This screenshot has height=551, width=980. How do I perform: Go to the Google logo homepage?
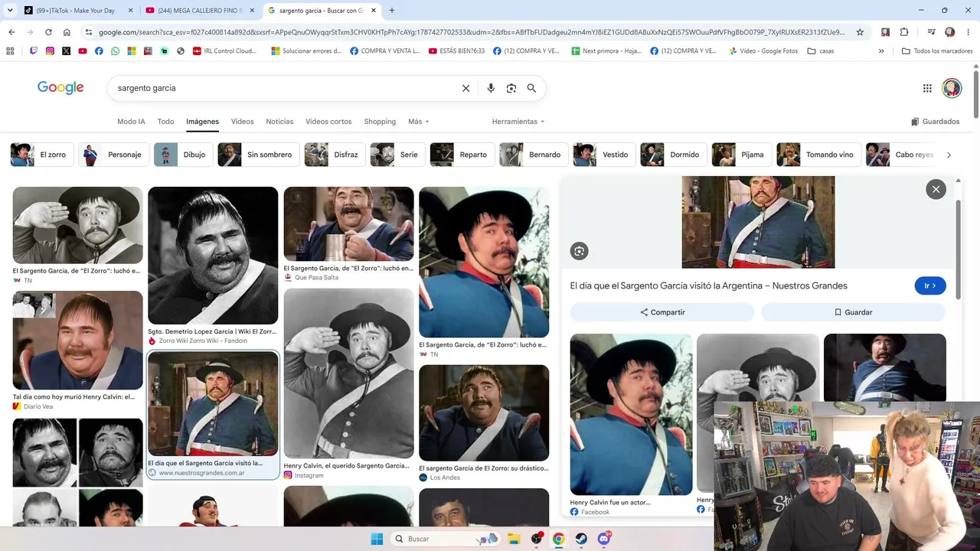[x=60, y=88]
